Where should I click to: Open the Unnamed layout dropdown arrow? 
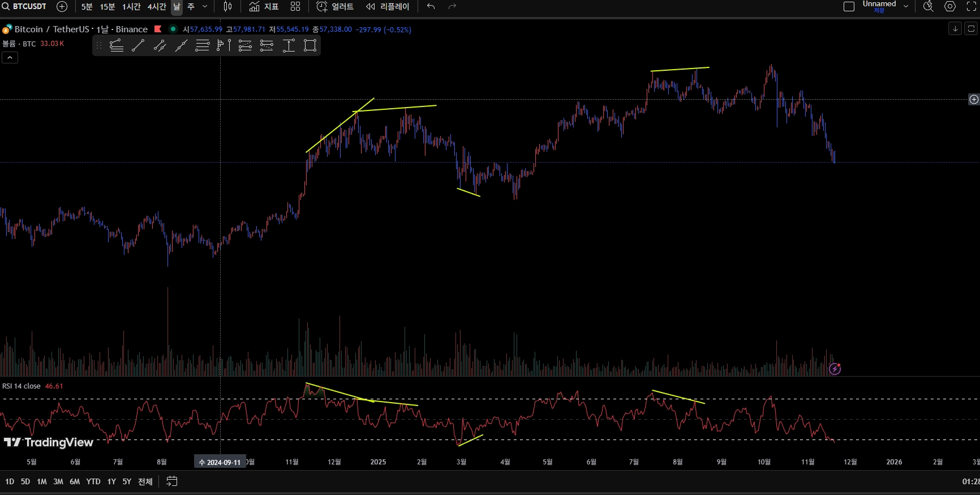[906, 7]
